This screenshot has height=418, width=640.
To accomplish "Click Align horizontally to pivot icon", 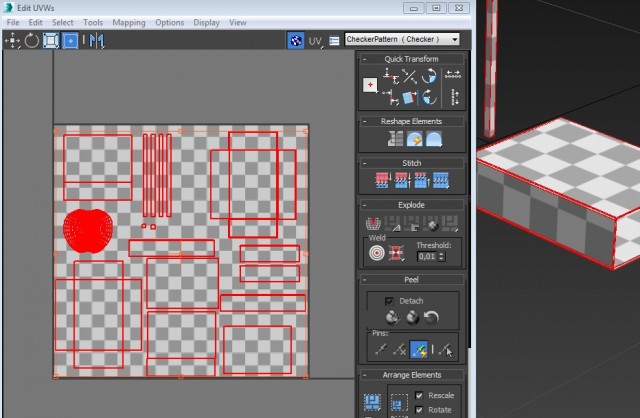I will coord(391,76).
